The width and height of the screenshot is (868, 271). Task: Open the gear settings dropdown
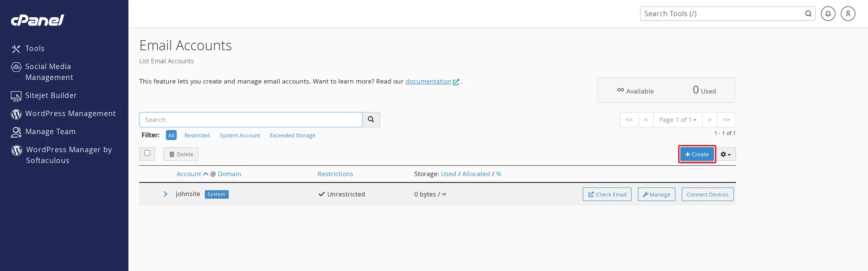click(x=725, y=154)
